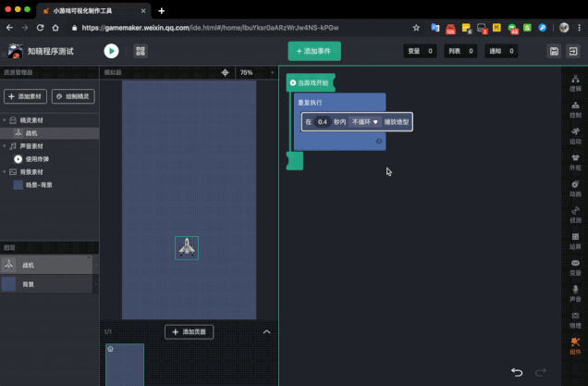Click the undo arrow in code editor
The width and height of the screenshot is (588, 386).
coord(517,372)
